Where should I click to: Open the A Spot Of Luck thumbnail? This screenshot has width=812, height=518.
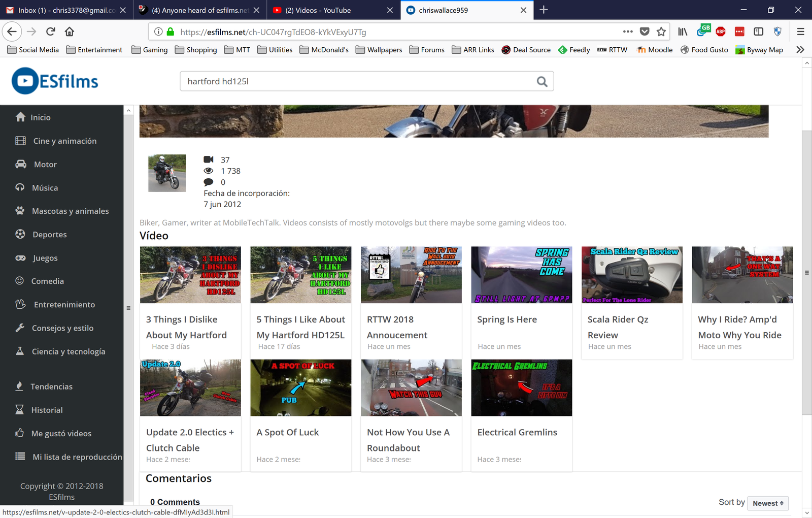[x=300, y=387]
